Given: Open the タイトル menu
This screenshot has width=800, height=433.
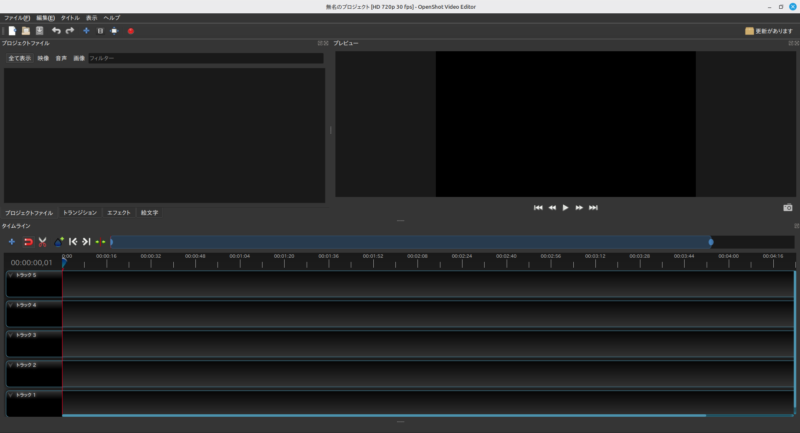Looking at the screenshot, I should click(x=71, y=18).
